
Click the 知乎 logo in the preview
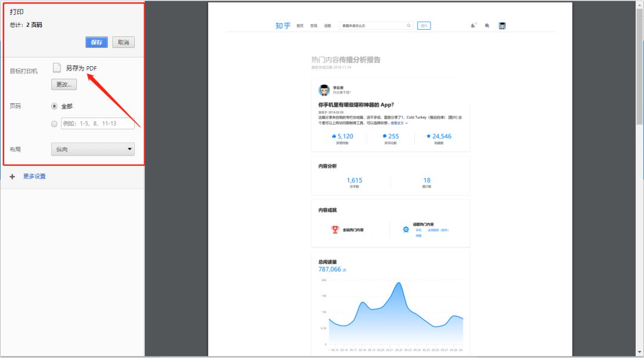[x=283, y=26]
